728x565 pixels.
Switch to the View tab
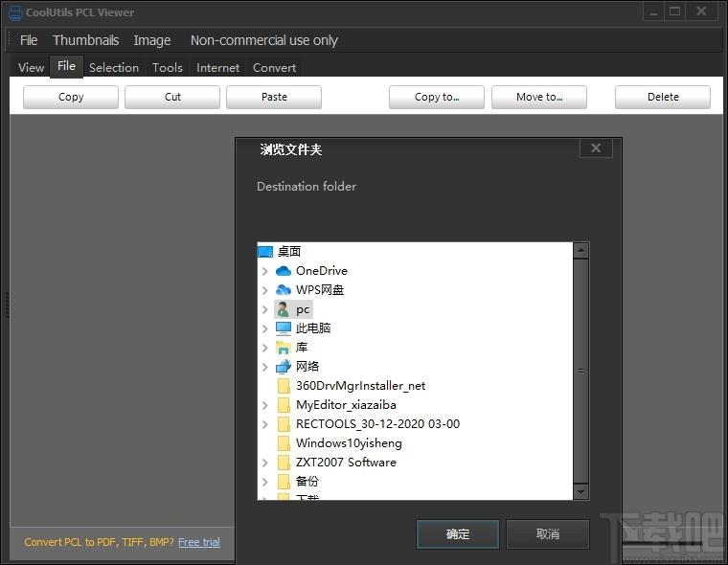coord(31,68)
